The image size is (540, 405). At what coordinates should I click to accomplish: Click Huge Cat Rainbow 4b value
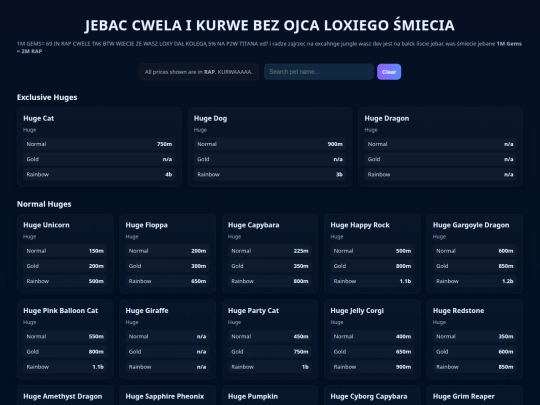pyautogui.click(x=168, y=174)
